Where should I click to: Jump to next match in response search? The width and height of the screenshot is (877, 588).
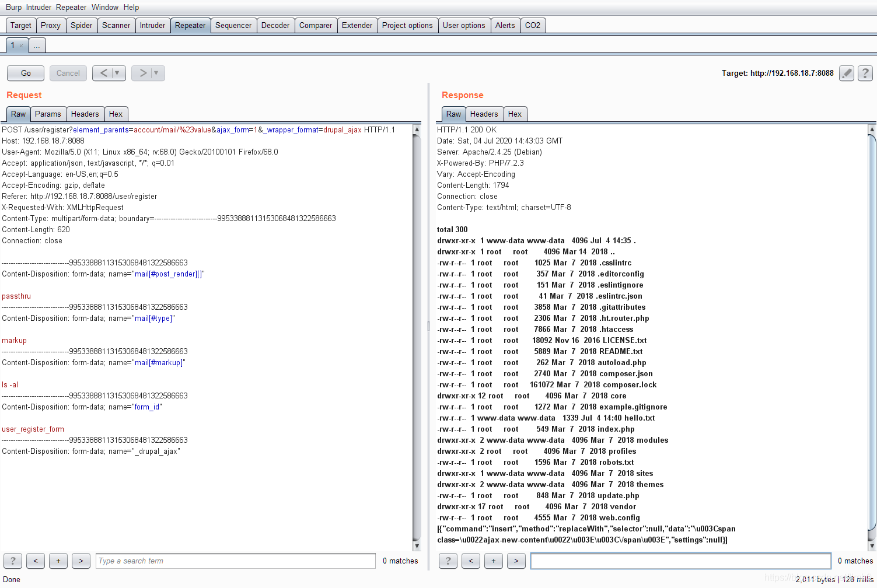pos(516,561)
